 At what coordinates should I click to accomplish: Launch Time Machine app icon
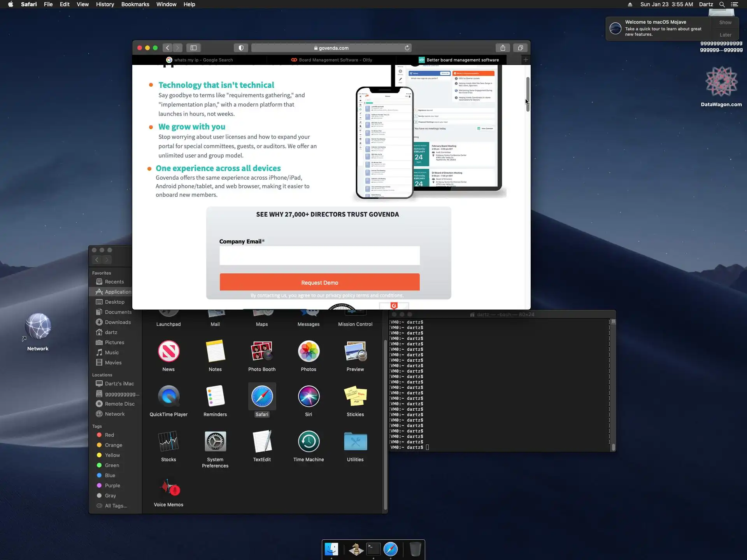pyautogui.click(x=309, y=442)
